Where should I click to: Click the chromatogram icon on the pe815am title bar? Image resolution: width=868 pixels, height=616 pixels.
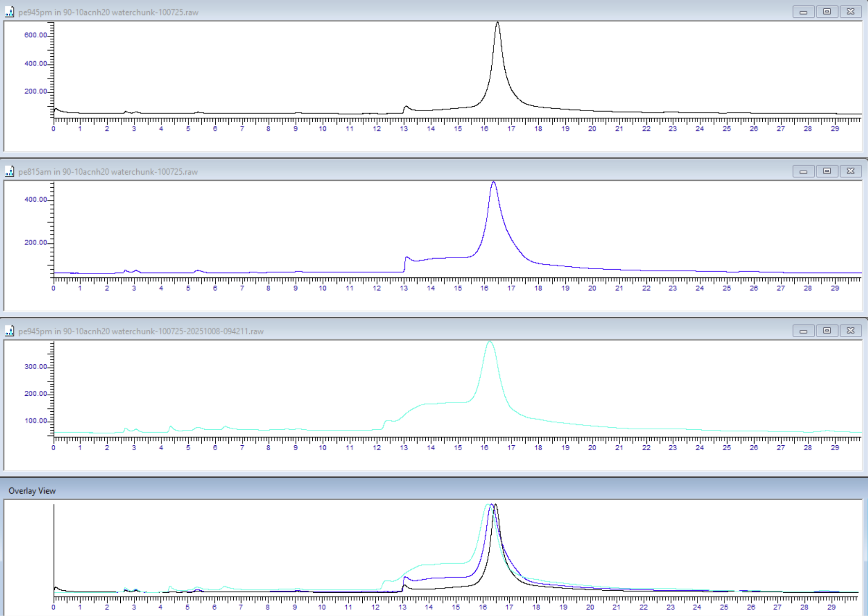click(x=8, y=171)
